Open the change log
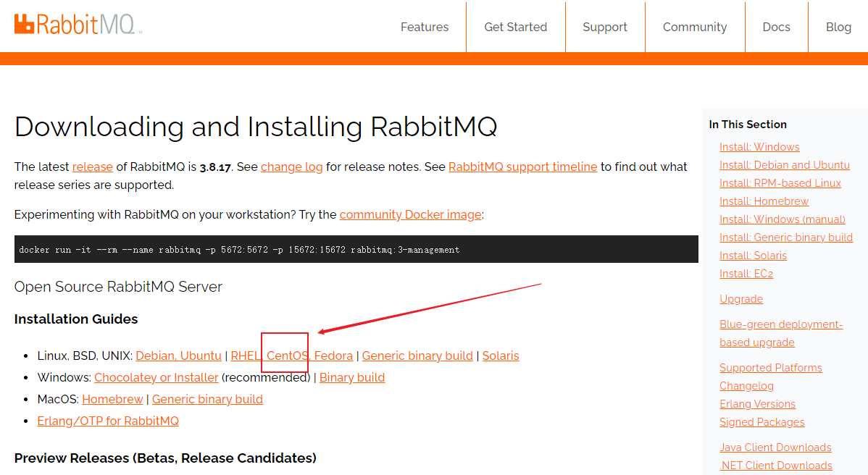The image size is (868, 475). pyautogui.click(x=291, y=167)
